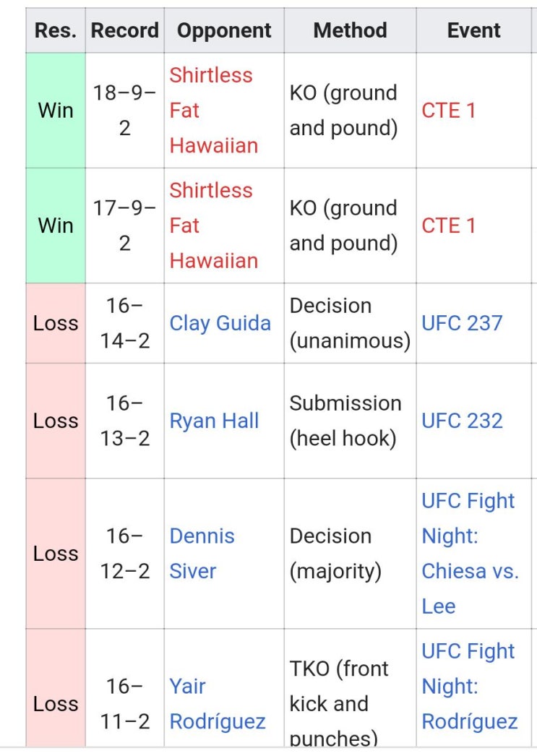The image size is (537, 756).
Task: Open Shirtless Fat Hawaiian link in second row
Action: point(213,225)
